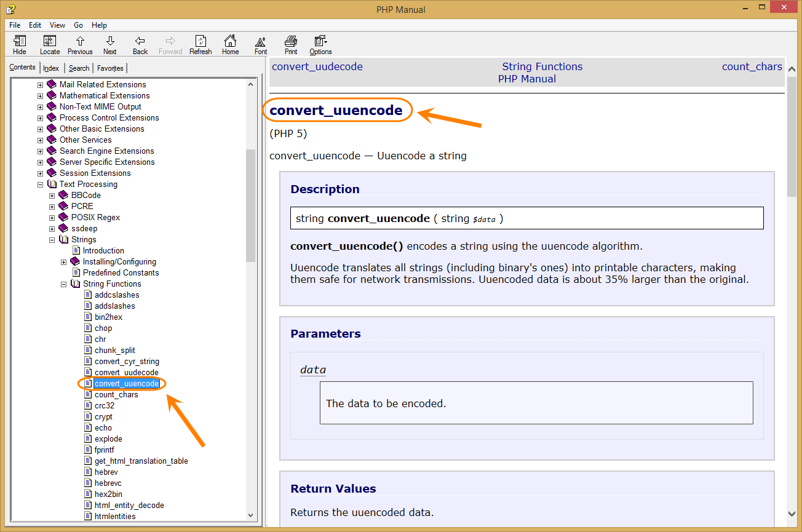Open the convert_uudecode tree topic
The image size is (802, 532).
[x=126, y=372]
